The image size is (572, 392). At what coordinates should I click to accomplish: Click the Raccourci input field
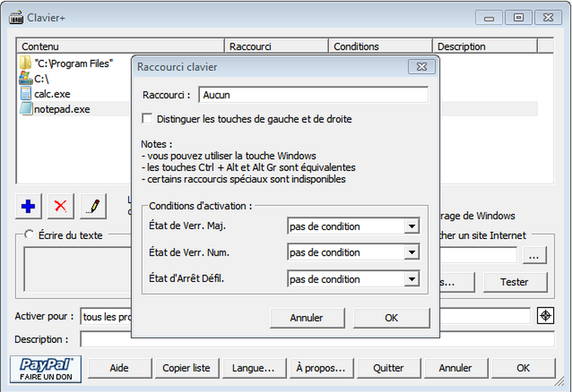pos(313,95)
